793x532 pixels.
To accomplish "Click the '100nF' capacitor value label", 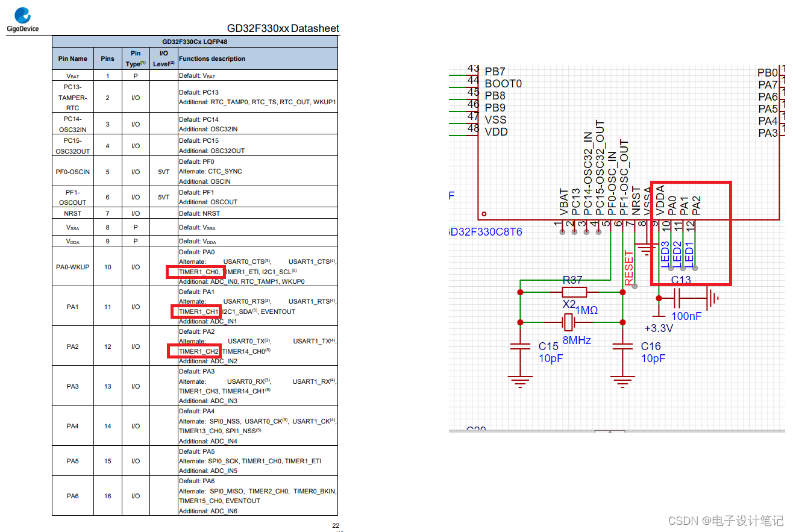I will coord(686,316).
